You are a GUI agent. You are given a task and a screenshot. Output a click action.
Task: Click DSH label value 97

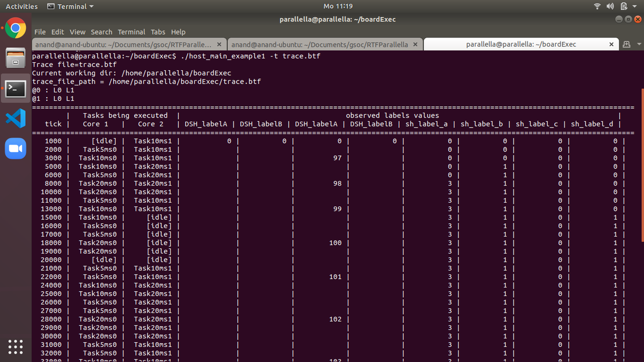[x=337, y=158]
